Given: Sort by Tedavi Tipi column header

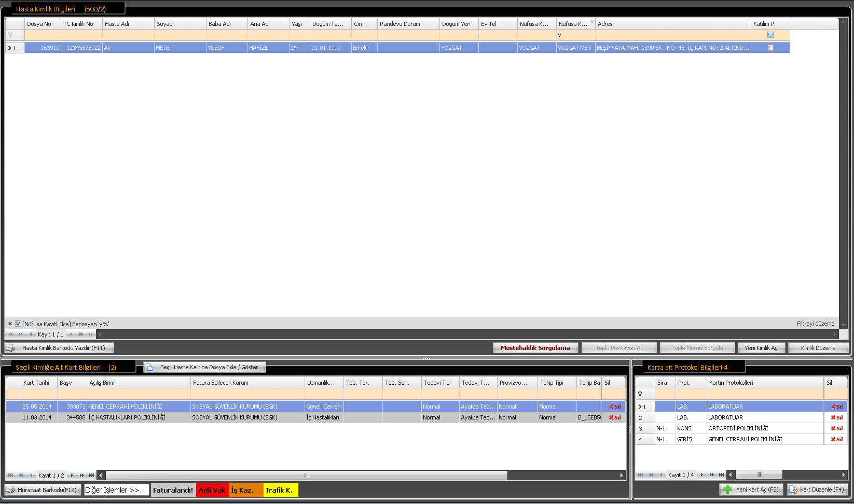Looking at the screenshot, I should 440,383.
